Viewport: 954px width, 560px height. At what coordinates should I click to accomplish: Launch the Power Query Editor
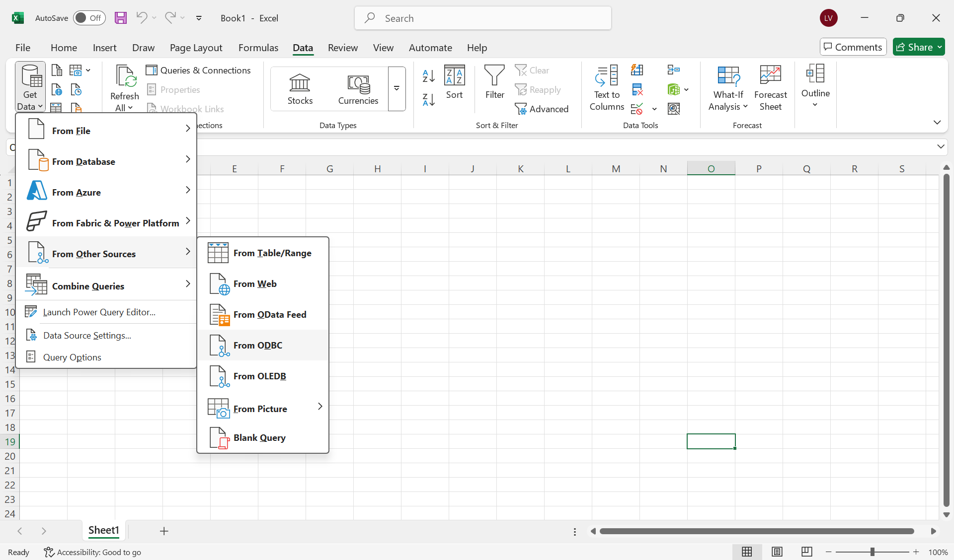pyautogui.click(x=99, y=312)
